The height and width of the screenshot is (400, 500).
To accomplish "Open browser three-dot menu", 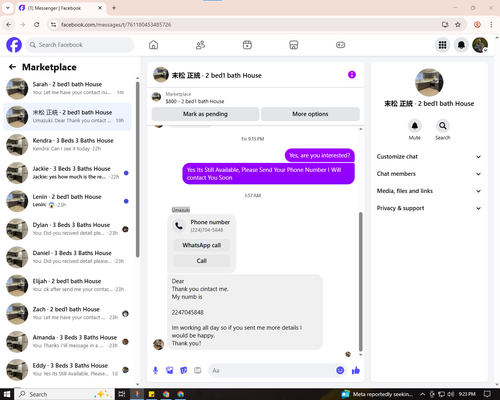I will point(491,25).
